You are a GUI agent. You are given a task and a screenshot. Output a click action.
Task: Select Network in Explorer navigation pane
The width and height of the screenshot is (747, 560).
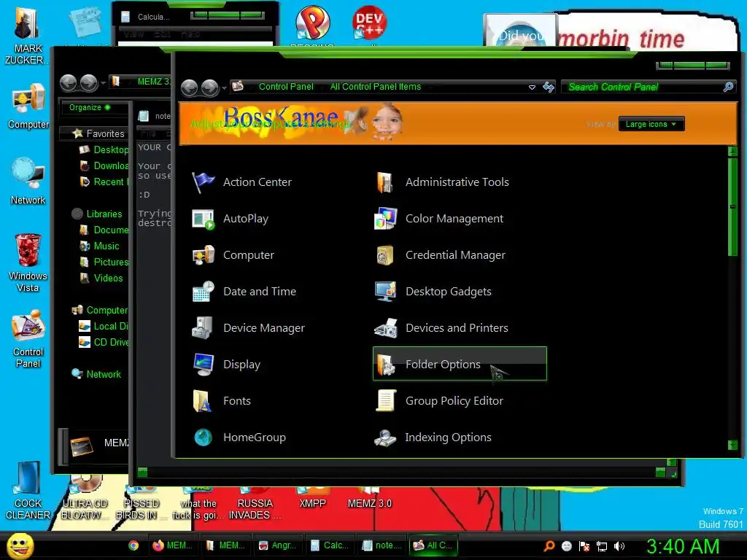[96, 374]
